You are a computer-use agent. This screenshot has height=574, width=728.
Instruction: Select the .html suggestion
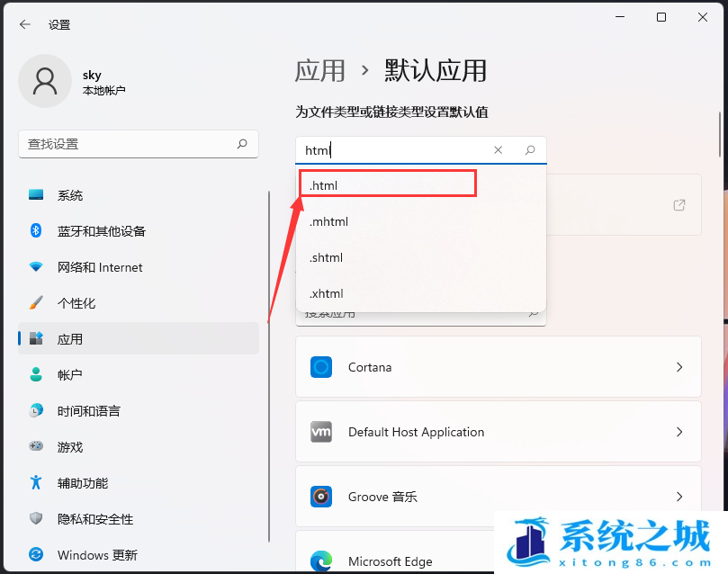387,185
